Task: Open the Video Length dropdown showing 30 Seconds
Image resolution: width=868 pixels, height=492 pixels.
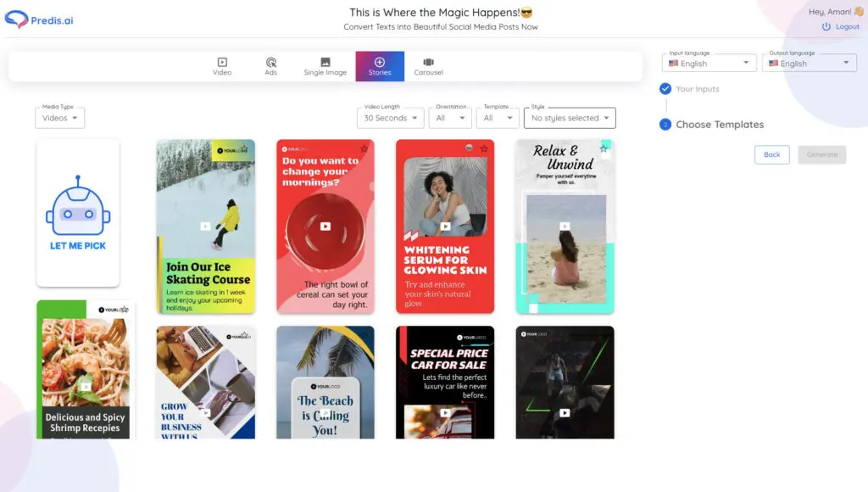Action: coord(391,118)
